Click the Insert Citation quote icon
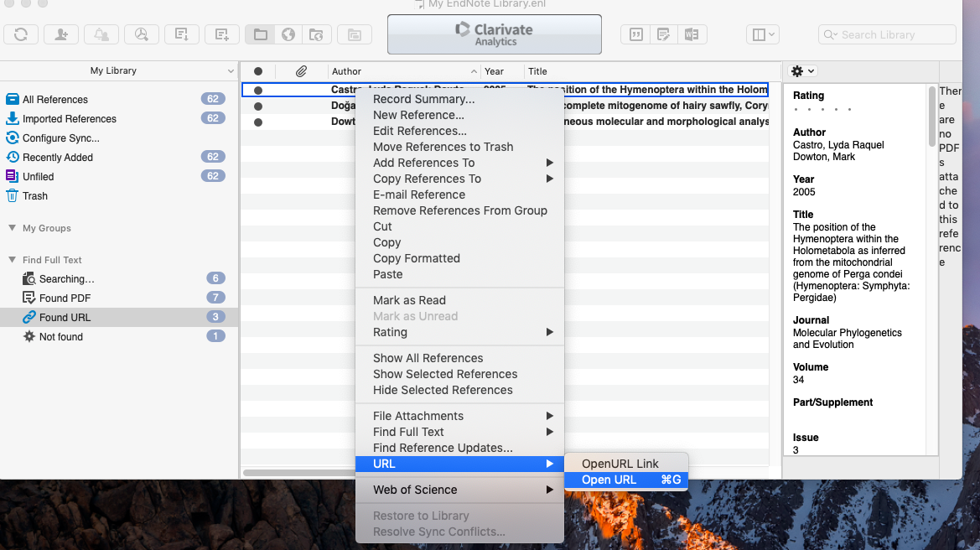The image size is (980, 550). point(635,34)
